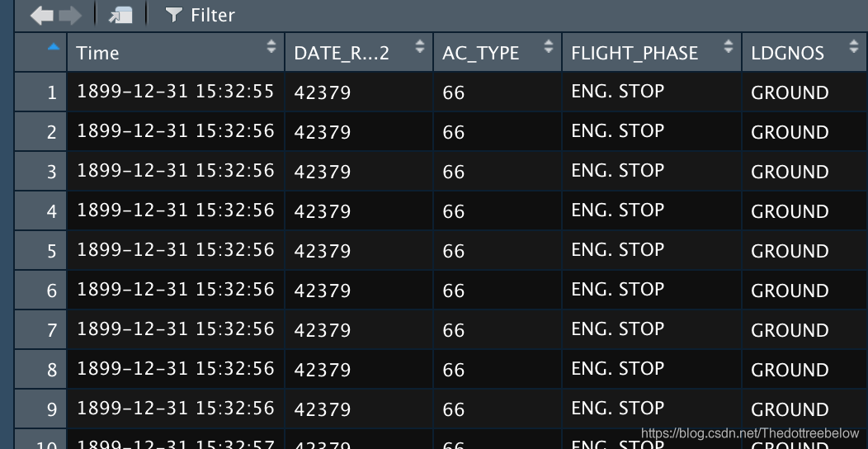Select ENG. STOP in row 1
Image resolution: width=868 pixels, height=449 pixels.
pyautogui.click(x=652, y=92)
